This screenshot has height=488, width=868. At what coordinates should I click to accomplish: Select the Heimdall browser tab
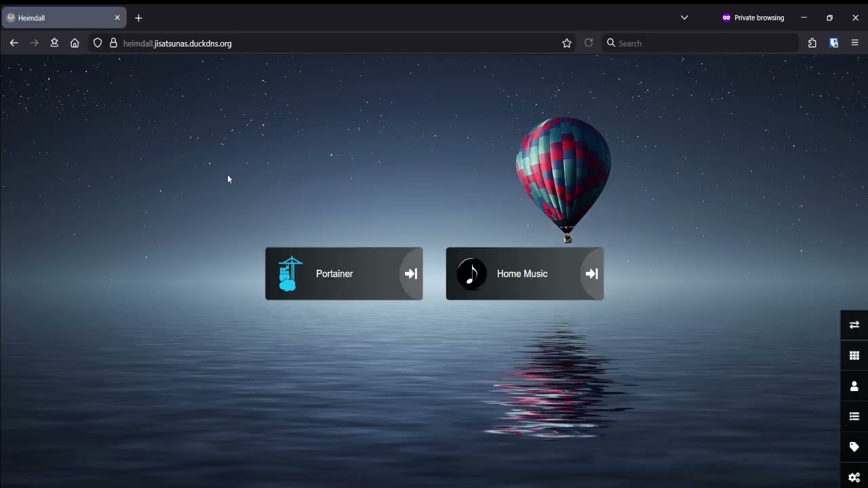[x=64, y=18]
